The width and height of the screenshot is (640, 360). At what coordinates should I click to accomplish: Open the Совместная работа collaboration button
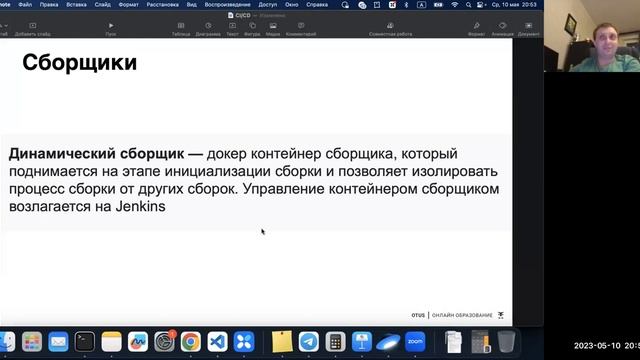tap(390, 29)
